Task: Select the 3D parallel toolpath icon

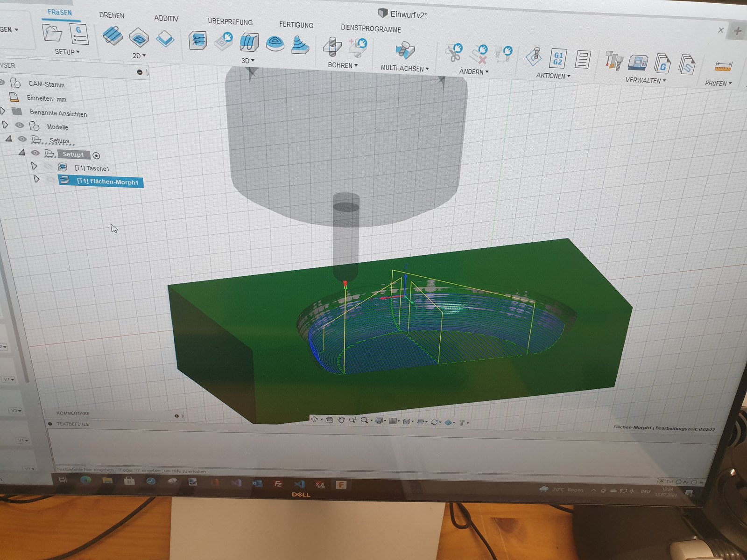Action: pos(249,42)
